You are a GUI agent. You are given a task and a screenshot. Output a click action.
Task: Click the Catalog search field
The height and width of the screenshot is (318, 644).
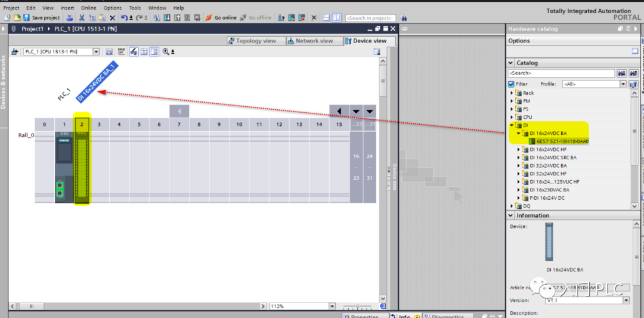[561, 73]
